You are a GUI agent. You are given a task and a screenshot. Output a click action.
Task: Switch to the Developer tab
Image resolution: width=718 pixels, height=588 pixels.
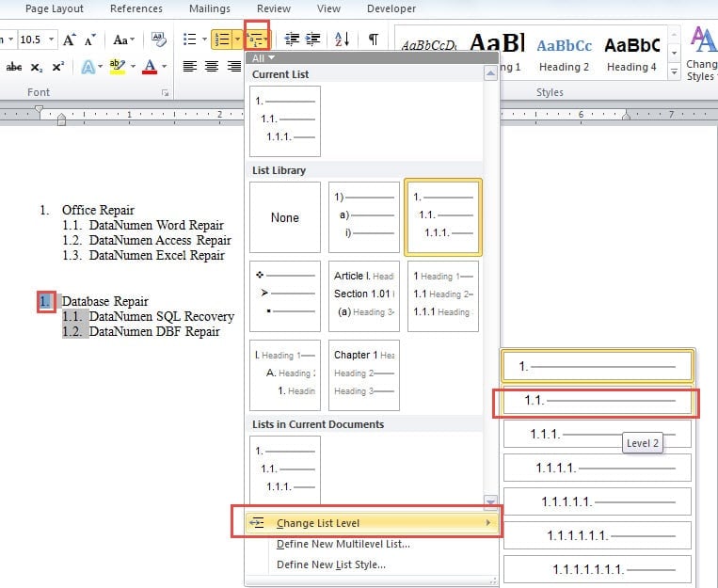click(x=391, y=8)
